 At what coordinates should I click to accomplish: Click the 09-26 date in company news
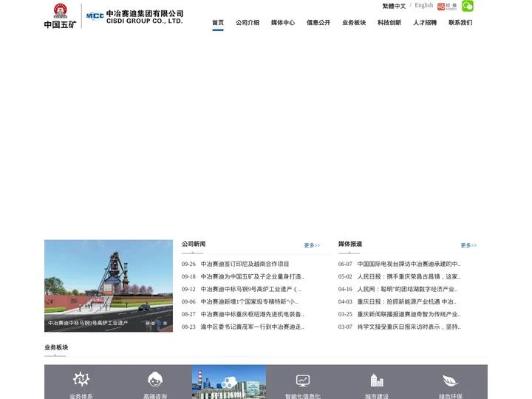click(188, 264)
